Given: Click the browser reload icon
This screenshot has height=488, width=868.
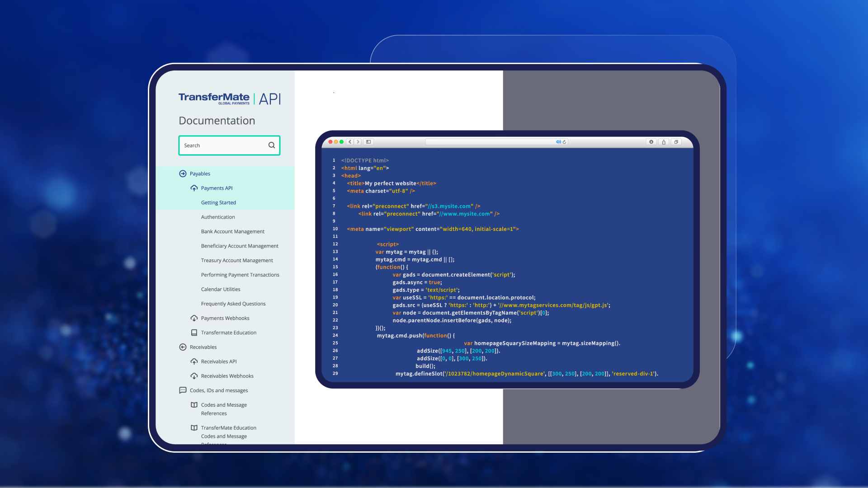Looking at the screenshot, I should [564, 142].
